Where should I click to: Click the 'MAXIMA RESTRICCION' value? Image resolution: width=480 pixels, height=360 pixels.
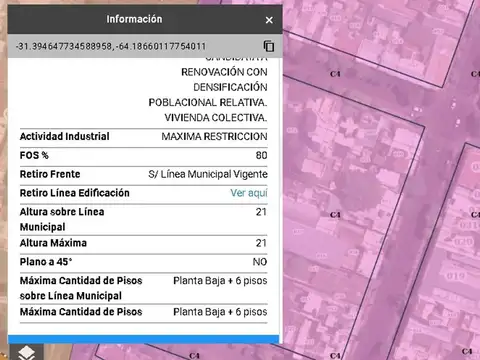214,136
